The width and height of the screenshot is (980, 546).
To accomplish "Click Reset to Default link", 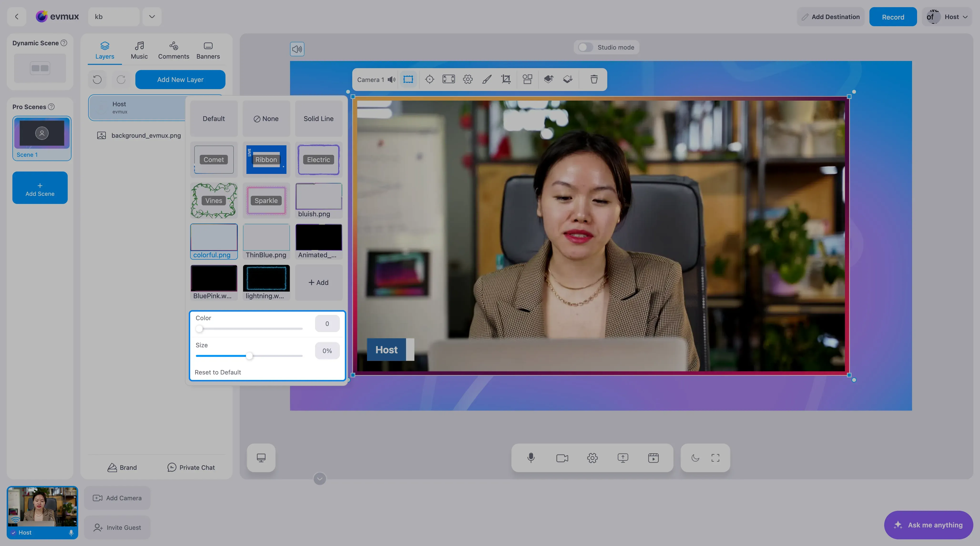I will (x=218, y=372).
